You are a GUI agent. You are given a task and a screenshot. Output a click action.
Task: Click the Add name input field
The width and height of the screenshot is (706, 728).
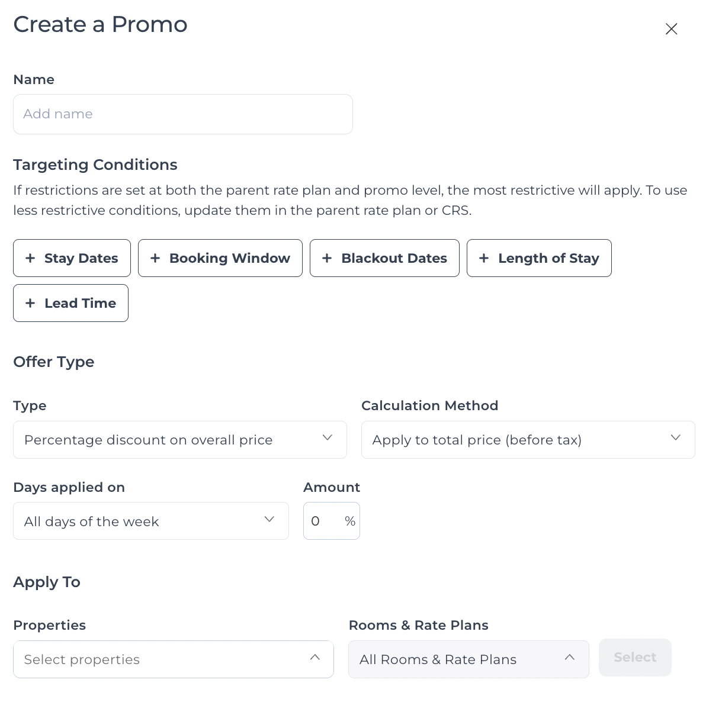coord(182,114)
